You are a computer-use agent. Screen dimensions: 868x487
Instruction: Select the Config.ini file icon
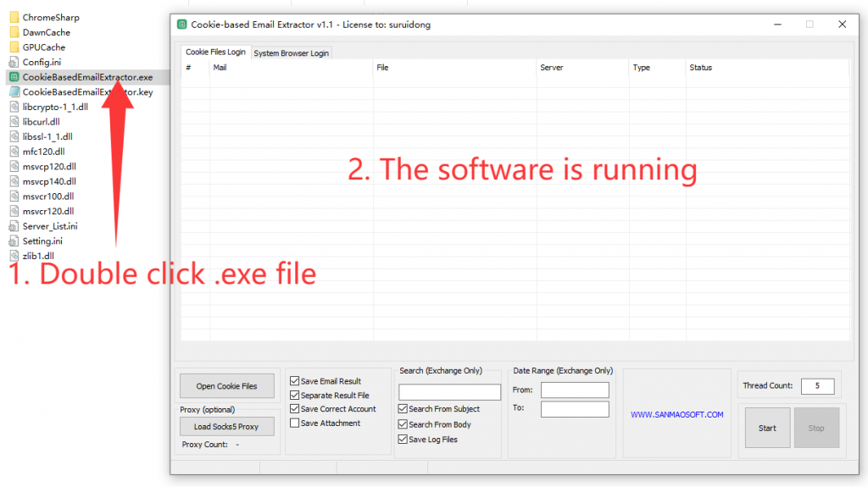14,62
